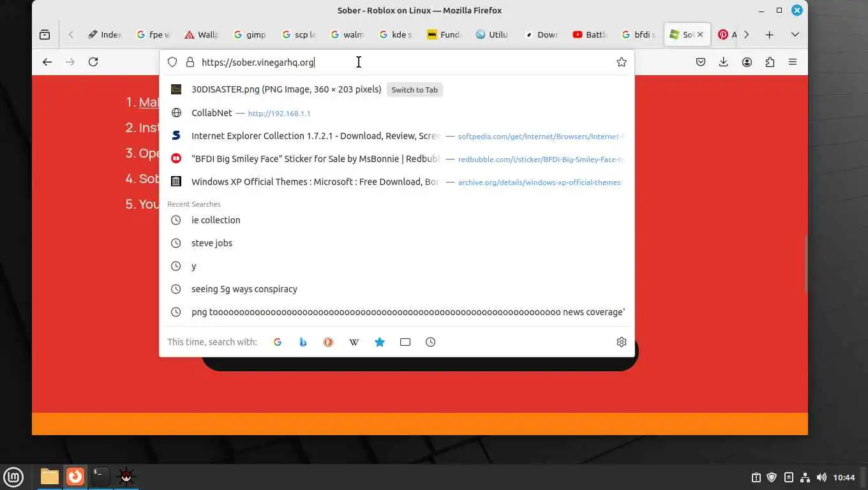
Task: Go forward one page
Action: pos(70,62)
